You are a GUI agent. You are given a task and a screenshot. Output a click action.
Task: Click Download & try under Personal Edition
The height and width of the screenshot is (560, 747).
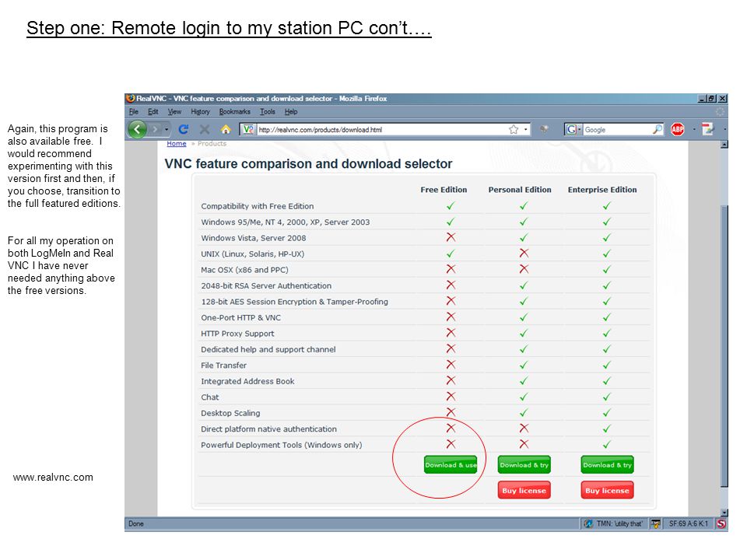(524, 465)
